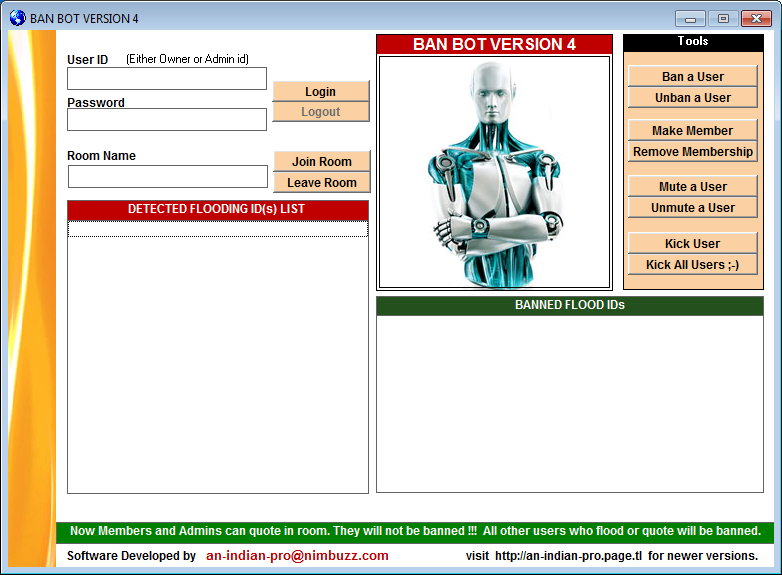Click the Tools panel heading
The image size is (782, 575).
693,42
